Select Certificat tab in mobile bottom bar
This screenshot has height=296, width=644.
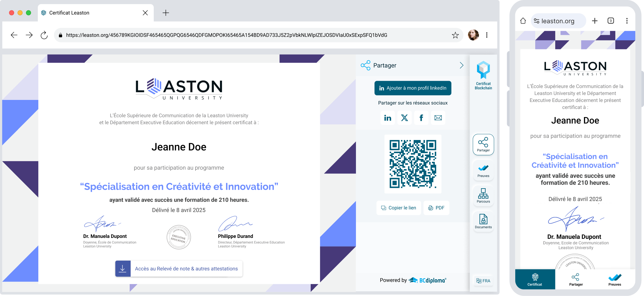coord(535,279)
